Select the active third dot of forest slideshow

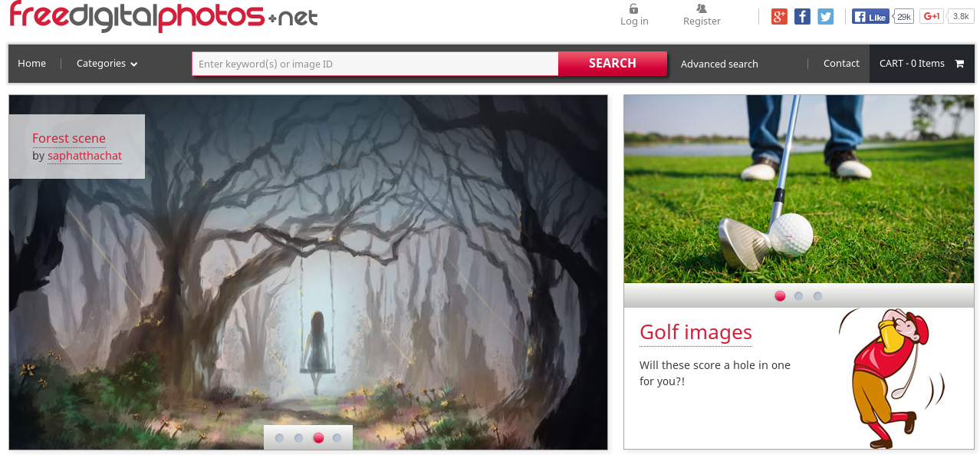click(318, 438)
